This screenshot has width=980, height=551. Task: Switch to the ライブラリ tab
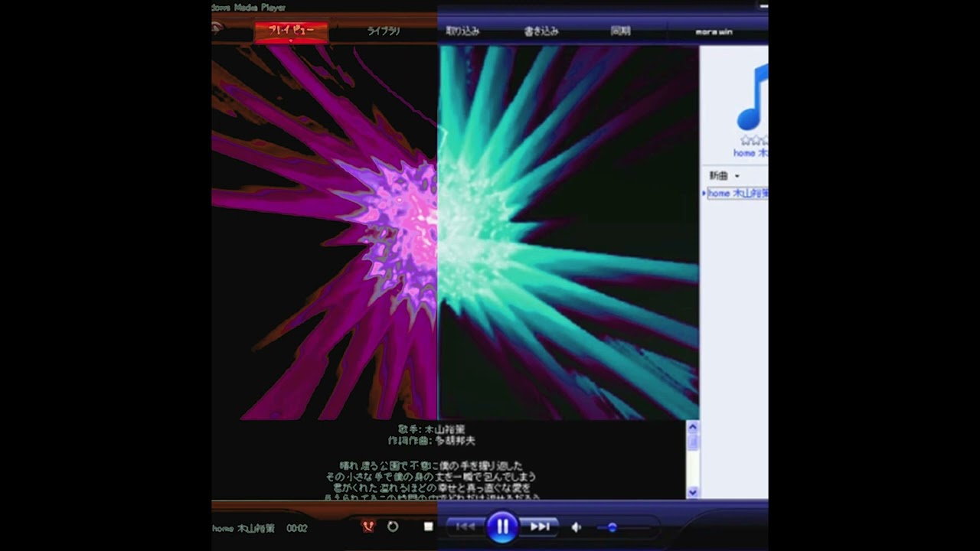(384, 31)
